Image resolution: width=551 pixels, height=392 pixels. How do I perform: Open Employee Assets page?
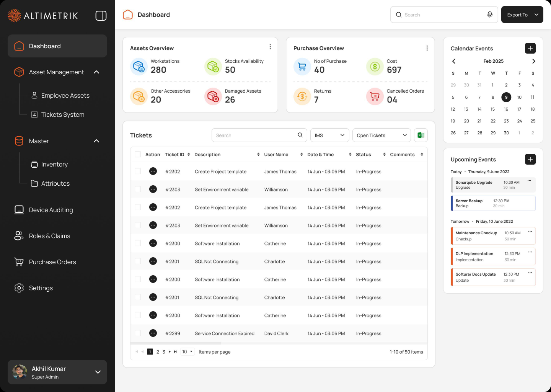60,95
